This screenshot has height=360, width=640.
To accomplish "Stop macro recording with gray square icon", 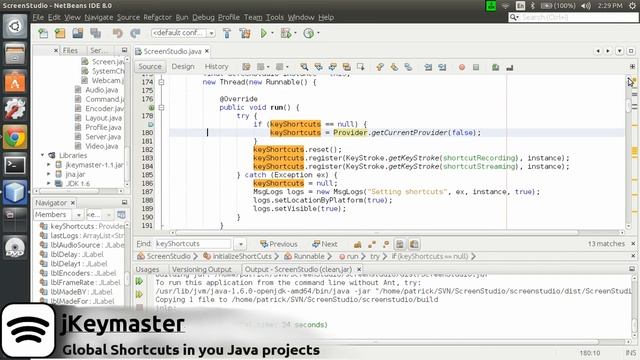I will 476,67.
